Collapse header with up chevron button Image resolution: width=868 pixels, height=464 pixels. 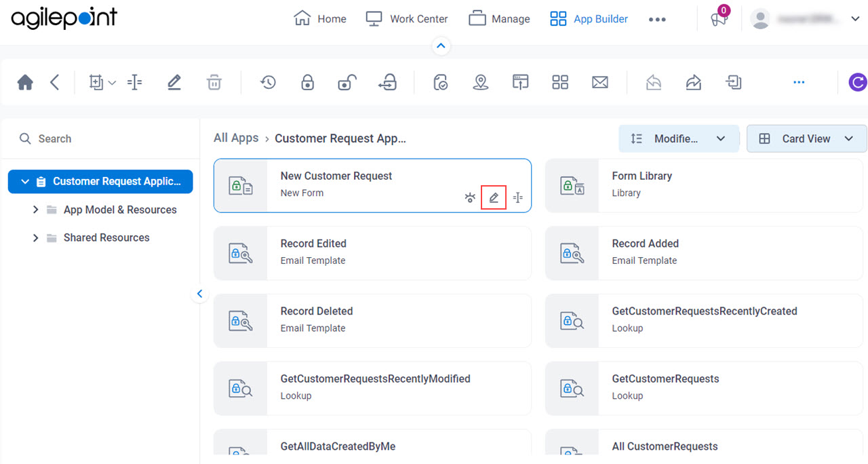click(x=441, y=46)
